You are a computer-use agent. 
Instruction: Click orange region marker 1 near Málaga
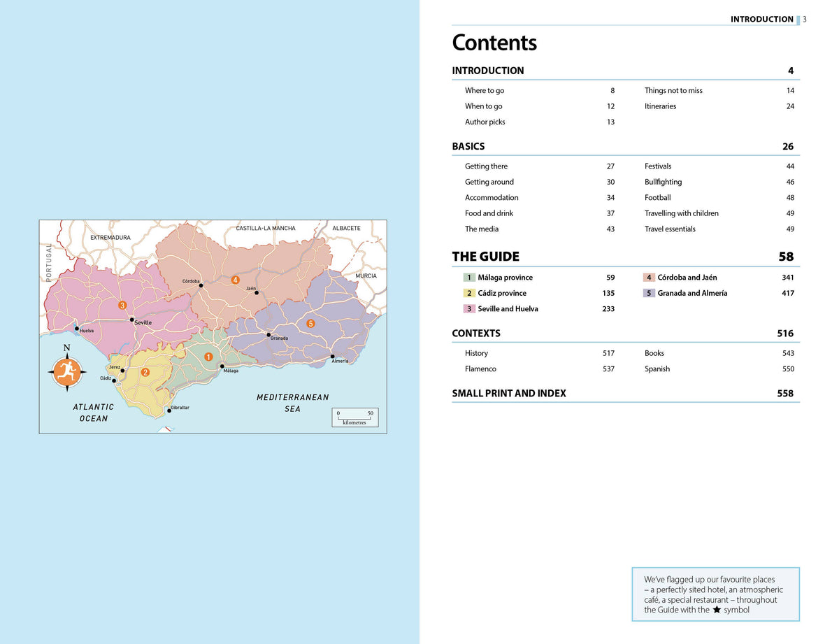click(x=208, y=357)
